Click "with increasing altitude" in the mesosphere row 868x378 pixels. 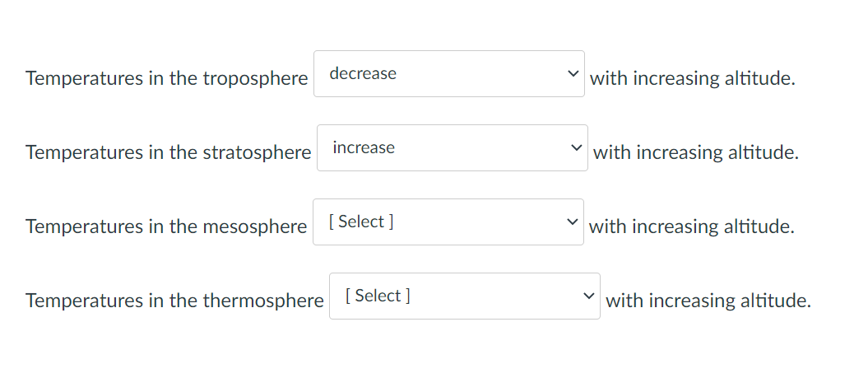tap(691, 227)
